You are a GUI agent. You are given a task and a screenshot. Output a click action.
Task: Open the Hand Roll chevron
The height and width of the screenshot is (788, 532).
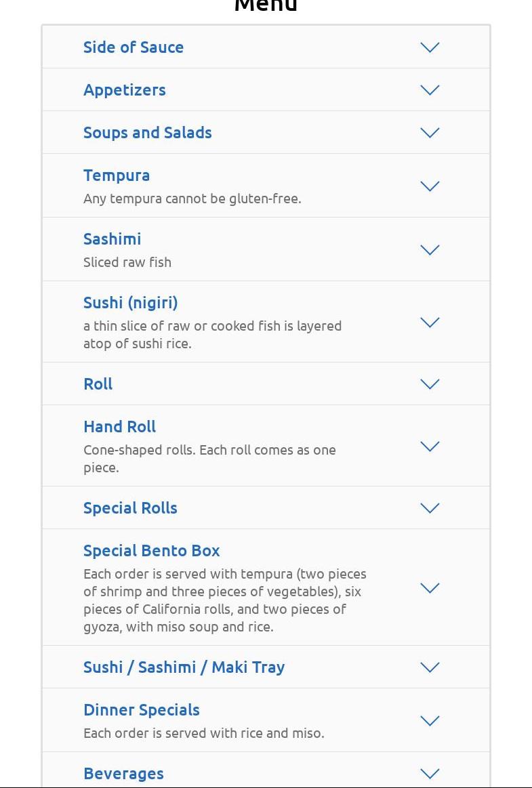430,447
